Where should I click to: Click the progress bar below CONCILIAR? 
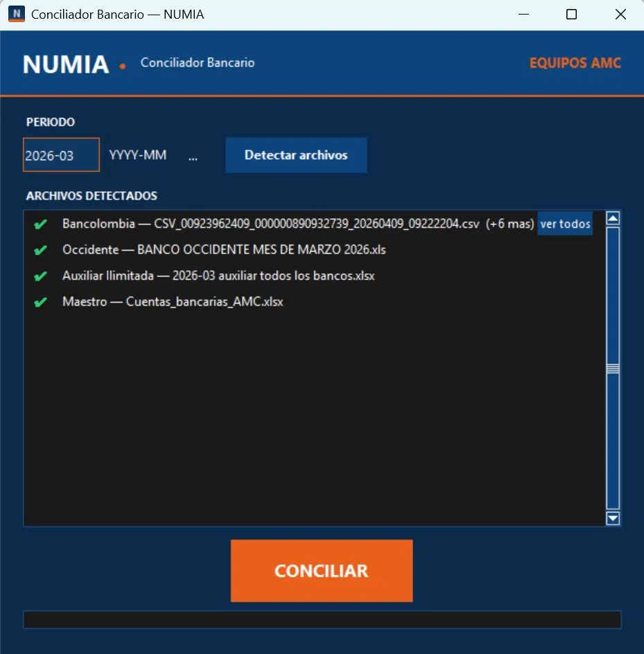point(322,619)
